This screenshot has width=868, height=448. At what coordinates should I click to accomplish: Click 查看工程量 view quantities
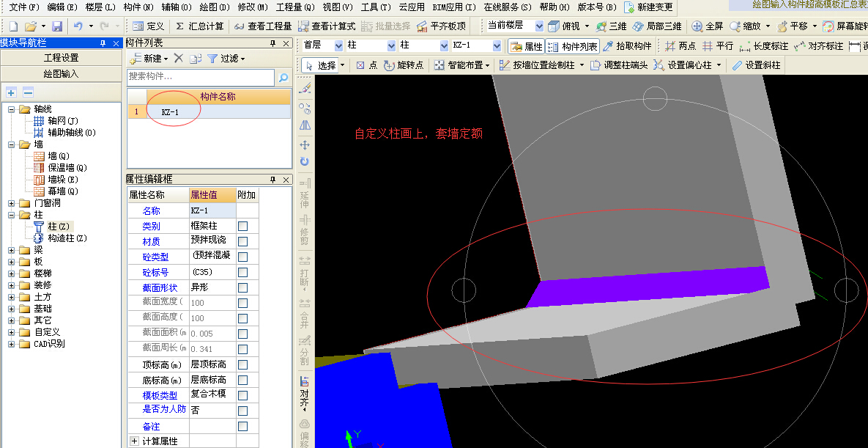pos(262,26)
